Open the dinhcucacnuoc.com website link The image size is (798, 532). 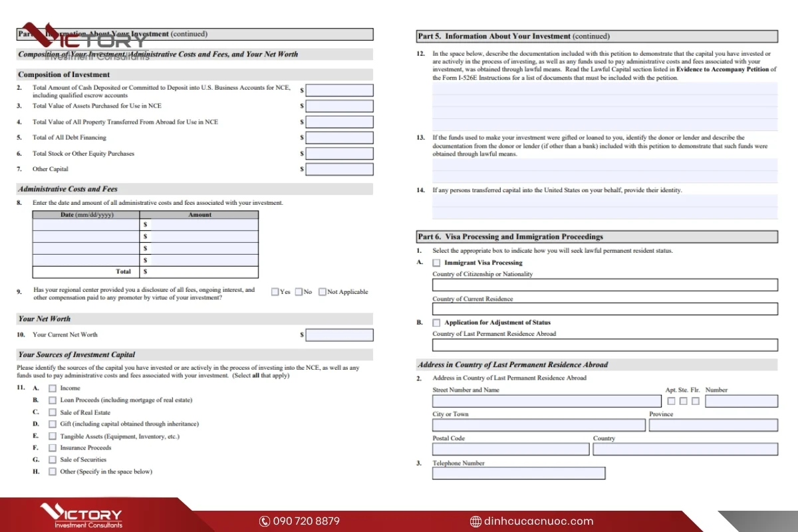(x=539, y=521)
